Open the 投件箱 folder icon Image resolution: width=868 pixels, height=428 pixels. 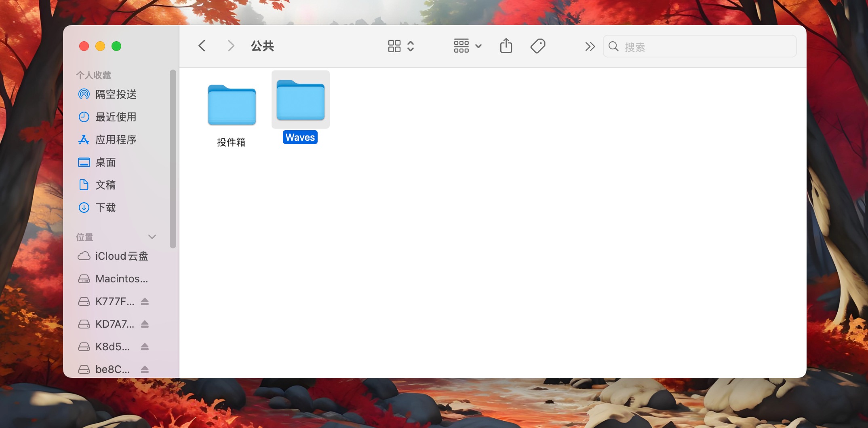click(x=232, y=105)
